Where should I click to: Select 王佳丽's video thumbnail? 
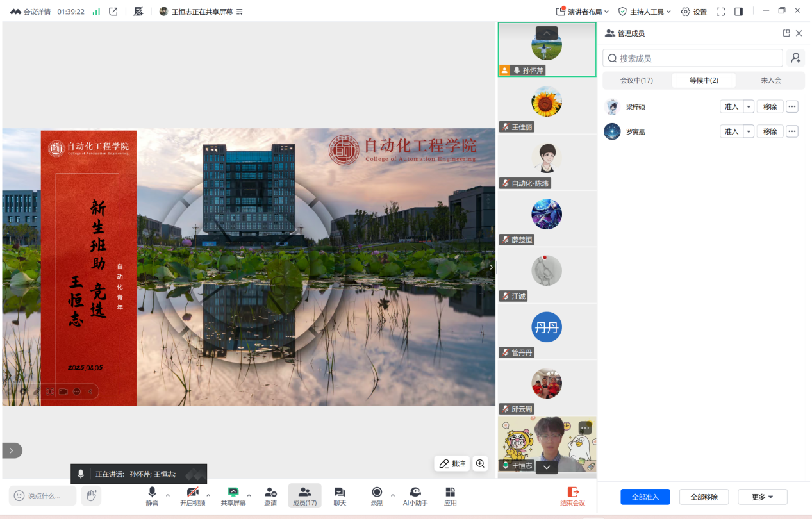click(547, 106)
